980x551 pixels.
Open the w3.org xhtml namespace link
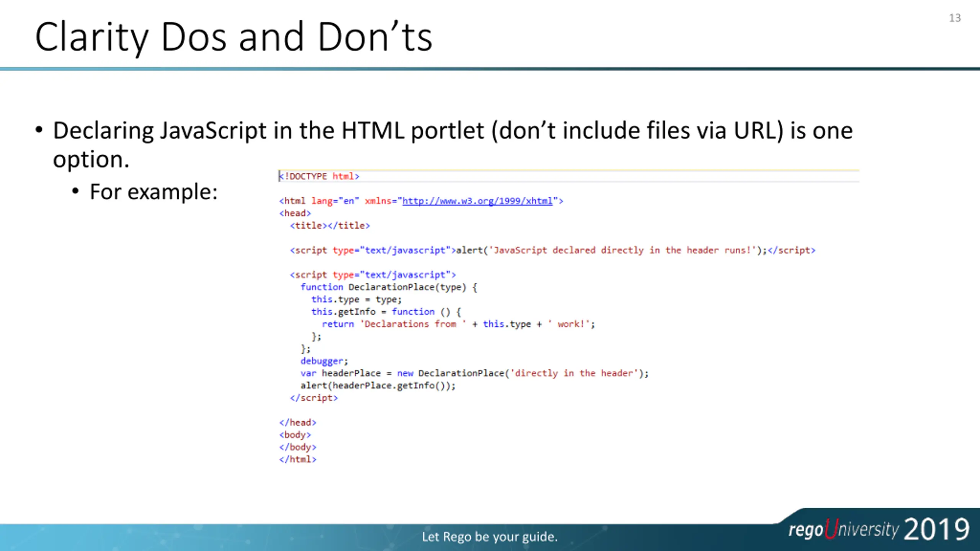tap(477, 201)
